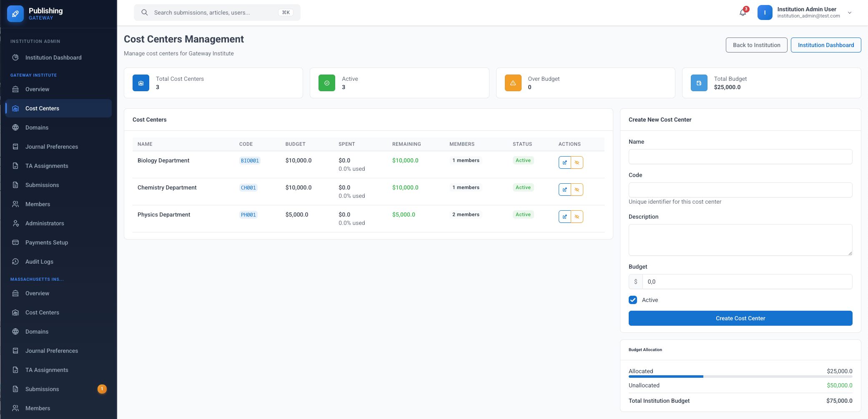Deactivate the Biology Department cost center
This screenshot has width=868, height=419.
(577, 162)
